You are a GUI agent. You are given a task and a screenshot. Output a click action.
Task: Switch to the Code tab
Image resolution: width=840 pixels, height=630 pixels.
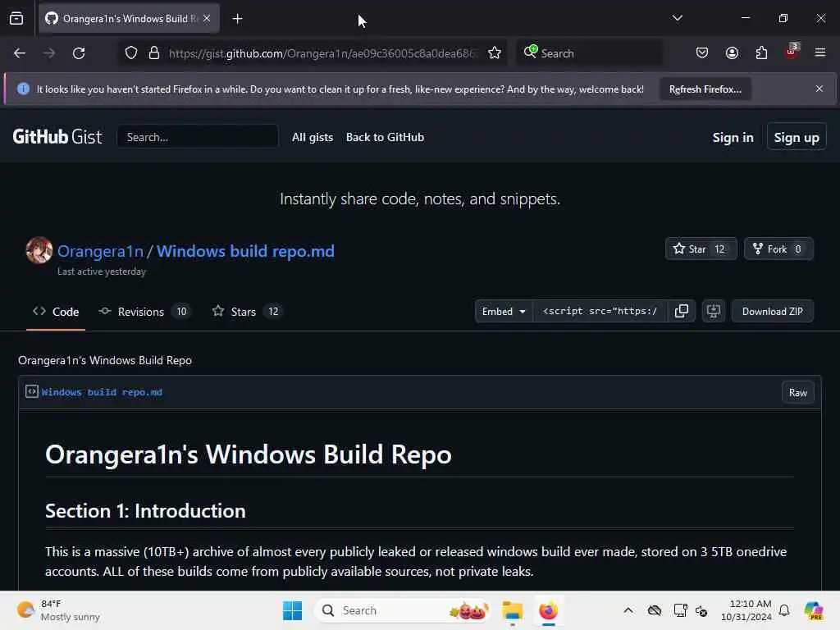coord(56,312)
